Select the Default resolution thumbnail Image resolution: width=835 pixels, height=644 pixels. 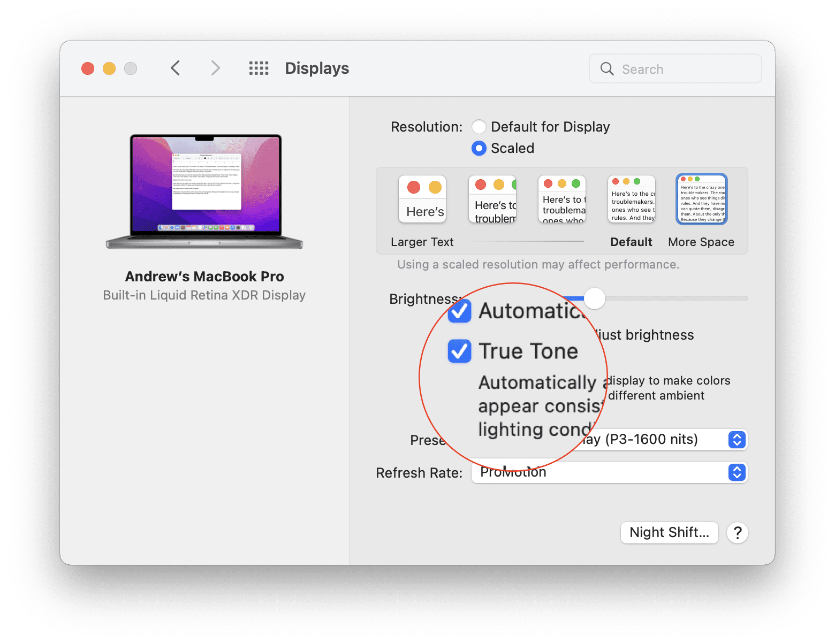pos(632,199)
